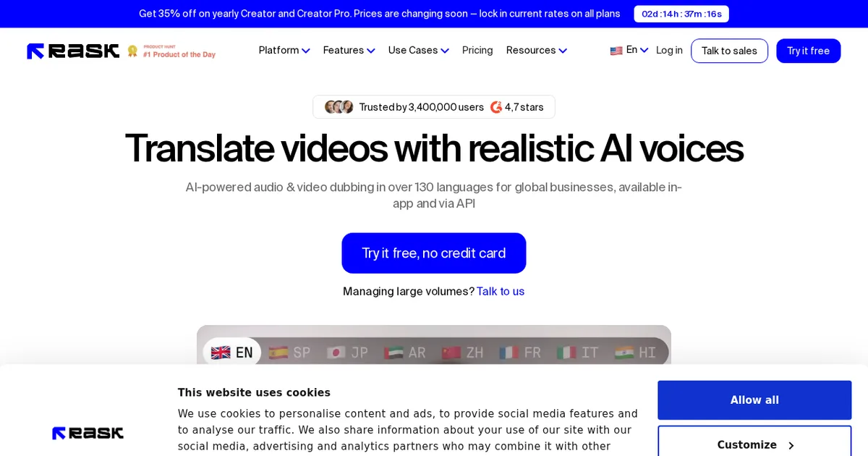Click the G2 stars rating icon
Viewport: 868px width, 456px height.
pos(496,107)
